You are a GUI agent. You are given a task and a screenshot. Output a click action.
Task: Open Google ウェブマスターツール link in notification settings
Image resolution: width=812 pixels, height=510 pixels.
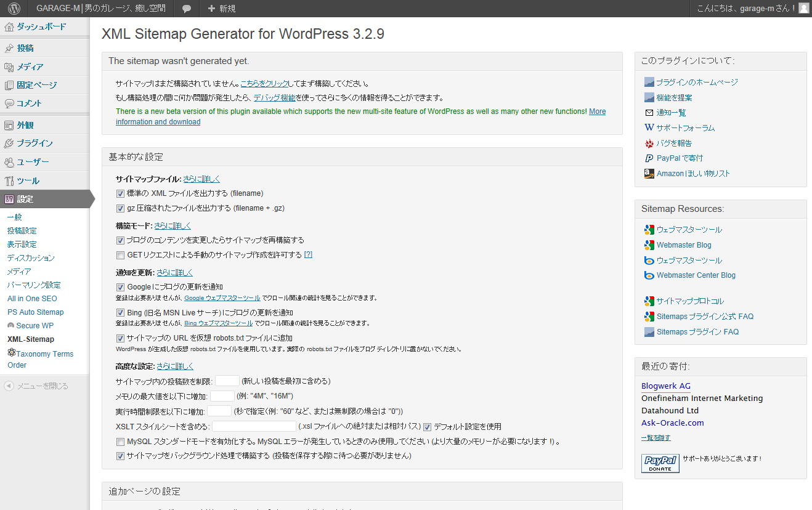click(222, 298)
